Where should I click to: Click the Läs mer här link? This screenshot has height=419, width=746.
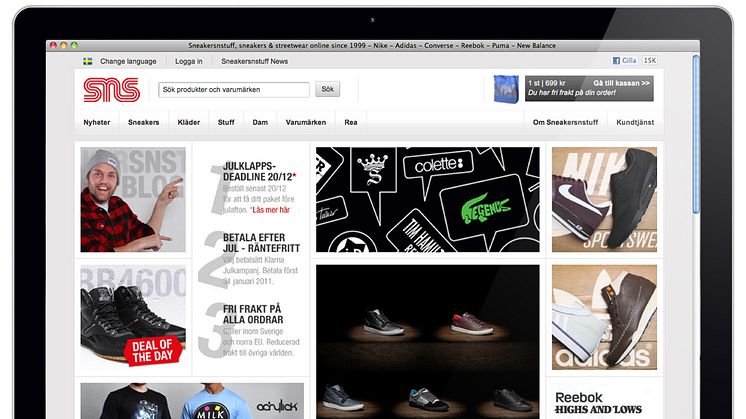pyautogui.click(x=271, y=210)
